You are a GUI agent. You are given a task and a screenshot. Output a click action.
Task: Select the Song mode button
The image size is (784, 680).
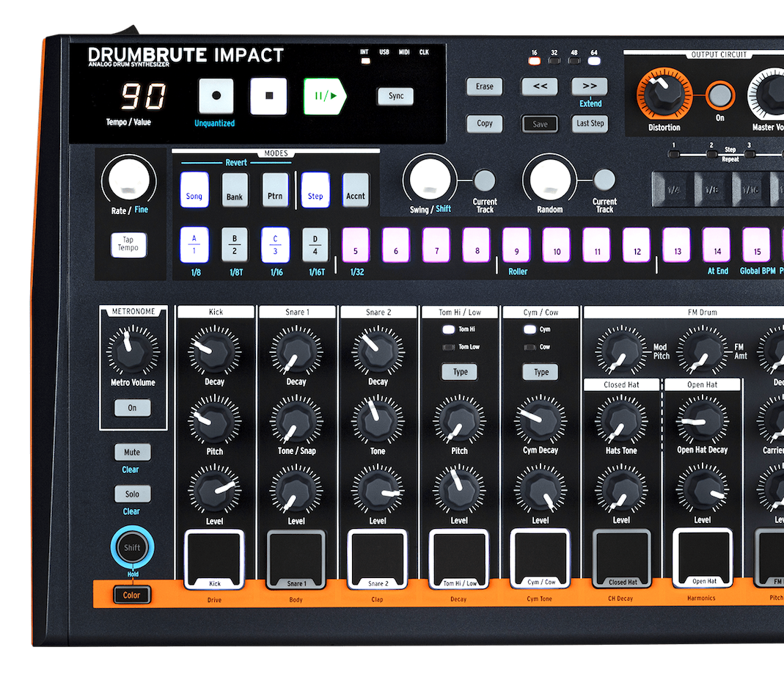coord(194,189)
